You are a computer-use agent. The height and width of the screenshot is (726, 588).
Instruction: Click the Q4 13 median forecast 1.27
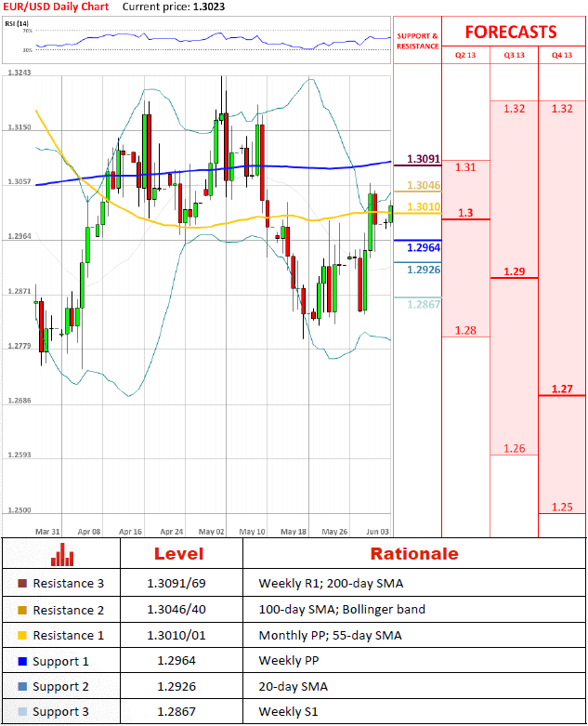tap(562, 389)
